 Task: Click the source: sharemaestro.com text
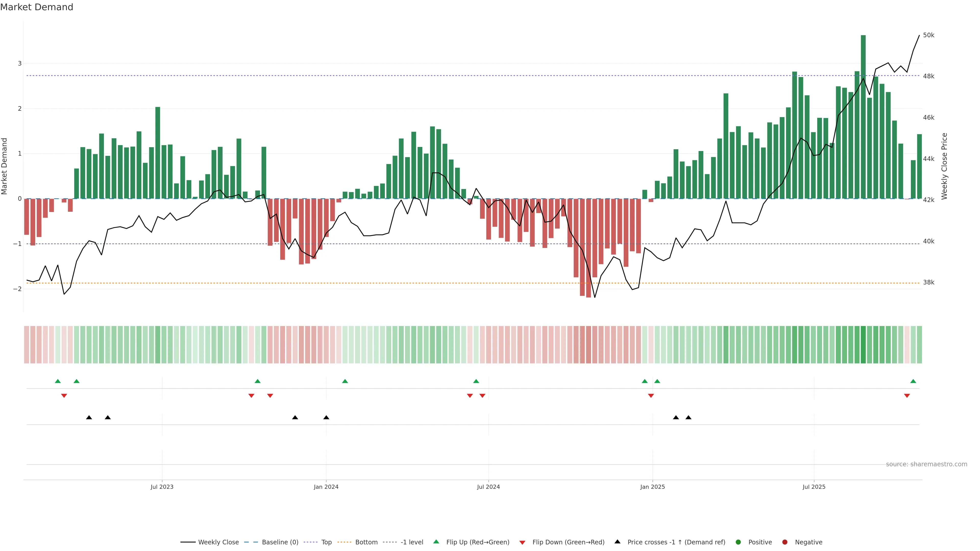[x=926, y=464]
